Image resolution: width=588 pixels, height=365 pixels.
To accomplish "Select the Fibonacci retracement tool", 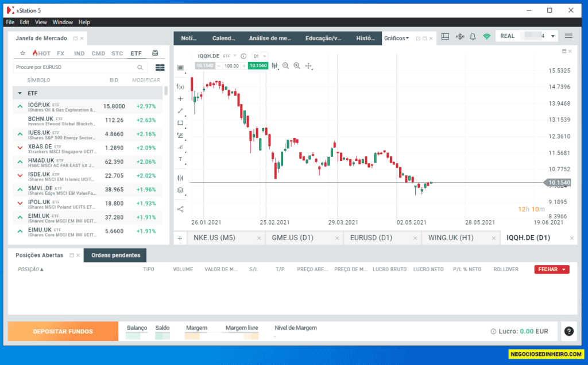I will pyautogui.click(x=180, y=135).
